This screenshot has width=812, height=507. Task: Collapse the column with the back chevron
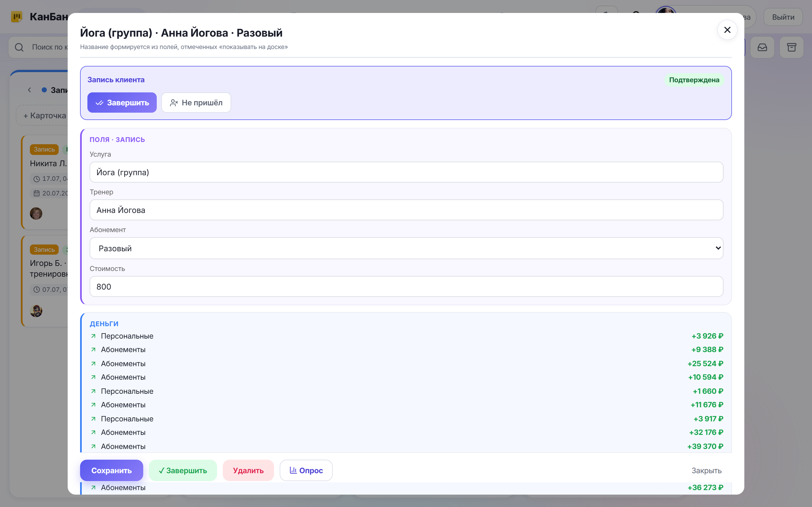(x=30, y=90)
